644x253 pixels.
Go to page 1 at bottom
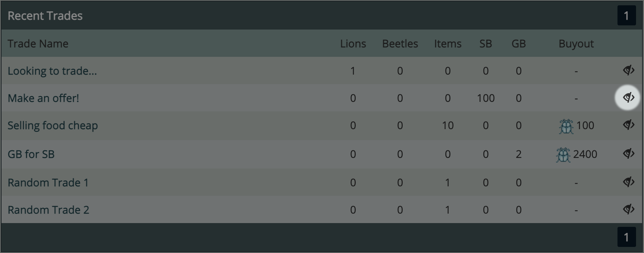tap(627, 237)
